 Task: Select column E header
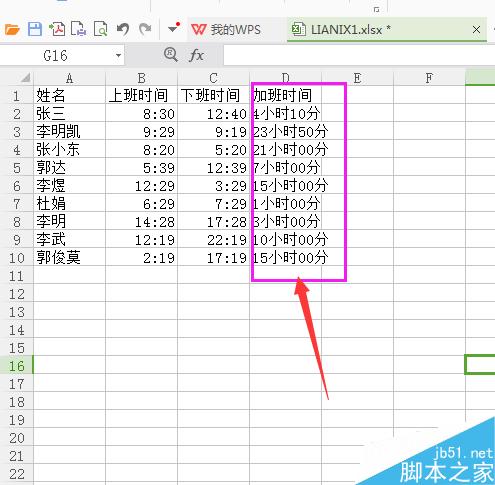tap(358, 78)
